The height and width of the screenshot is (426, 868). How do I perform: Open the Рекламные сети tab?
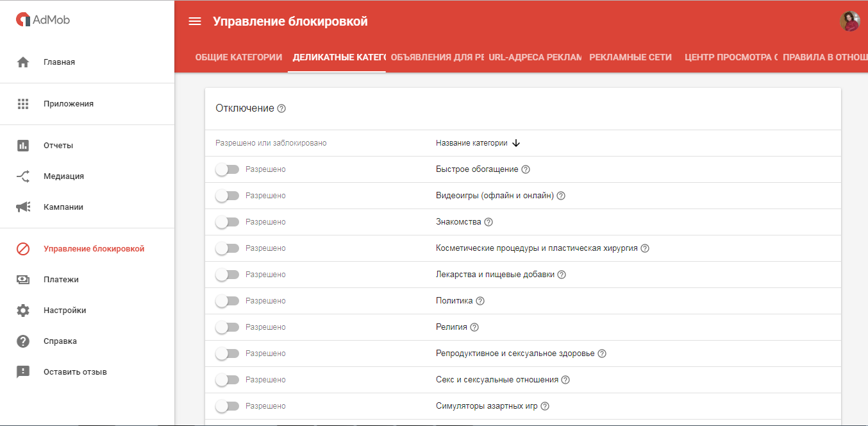[x=631, y=56]
